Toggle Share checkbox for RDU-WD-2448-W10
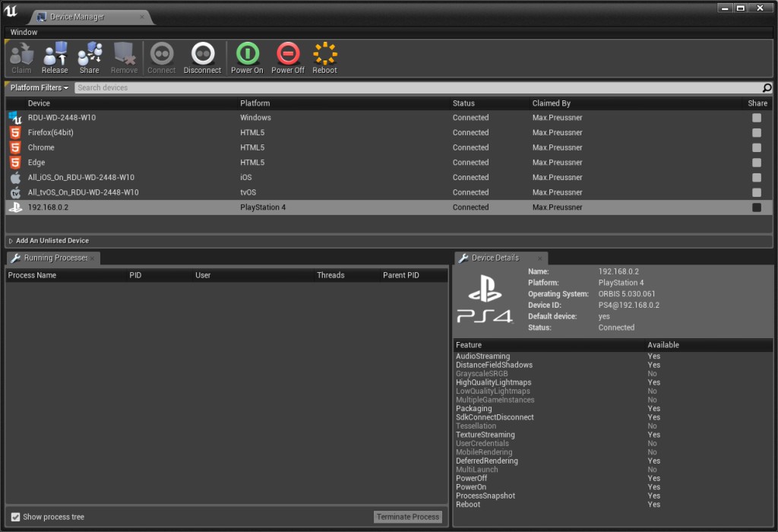 (756, 118)
